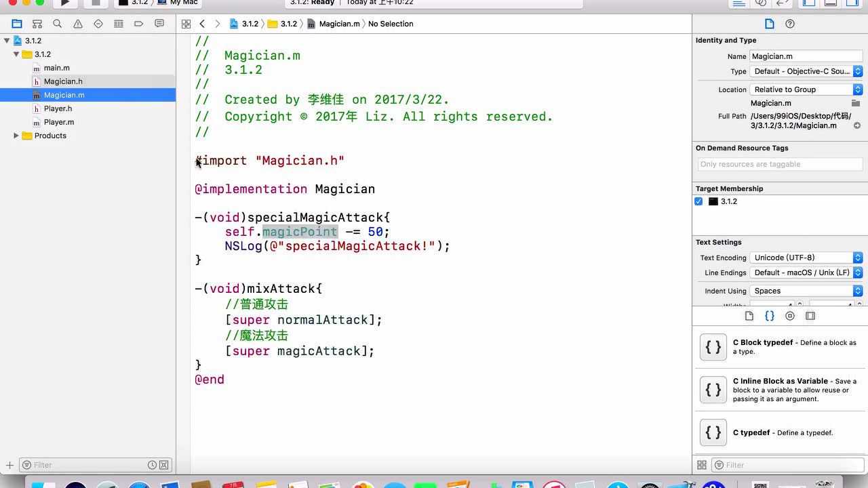The image size is (868, 488).
Task: Go forward in editor history
Action: pos(217,24)
